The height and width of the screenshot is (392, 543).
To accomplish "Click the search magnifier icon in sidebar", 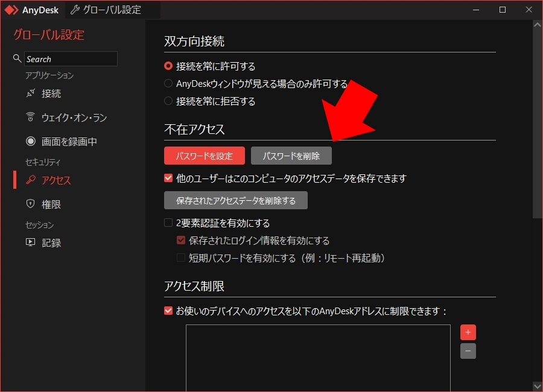I will pos(16,58).
